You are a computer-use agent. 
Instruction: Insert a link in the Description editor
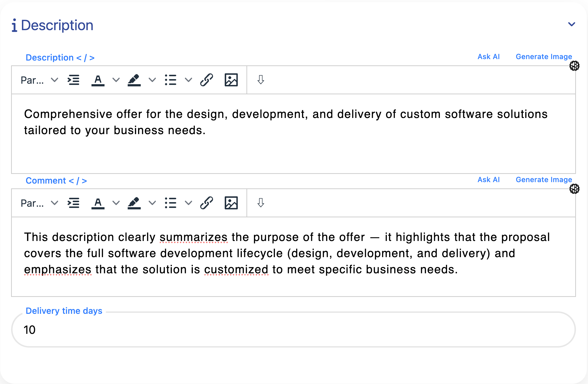click(207, 80)
